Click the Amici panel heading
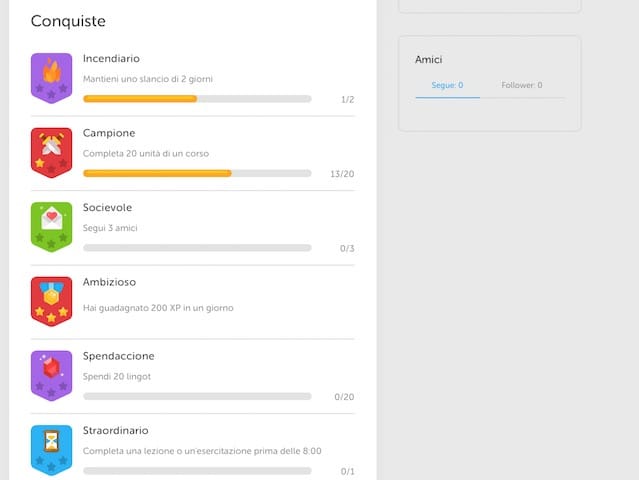The height and width of the screenshot is (480, 639). pos(429,60)
